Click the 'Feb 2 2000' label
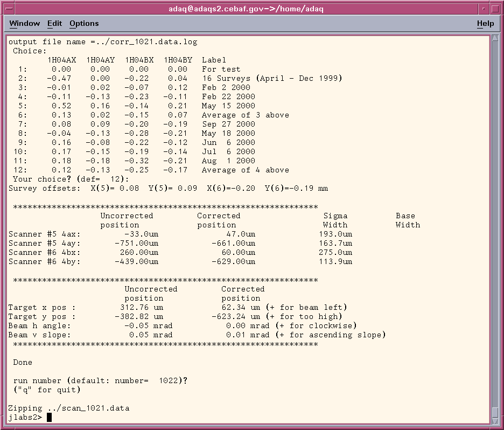Screen dimensions: 504x430 click(226, 87)
